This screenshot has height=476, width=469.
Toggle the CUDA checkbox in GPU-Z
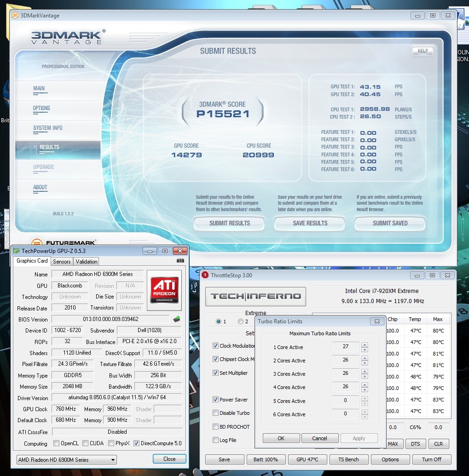(85, 443)
